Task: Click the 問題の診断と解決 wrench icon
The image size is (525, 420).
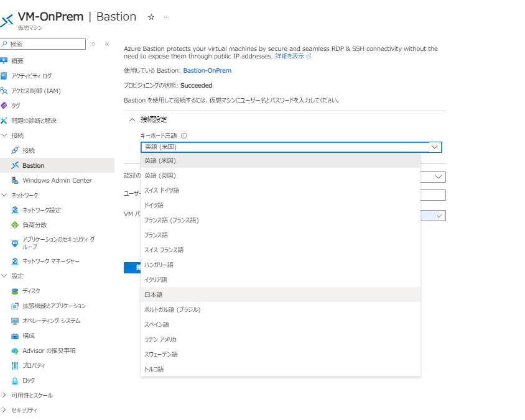Action: (x=4, y=121)
